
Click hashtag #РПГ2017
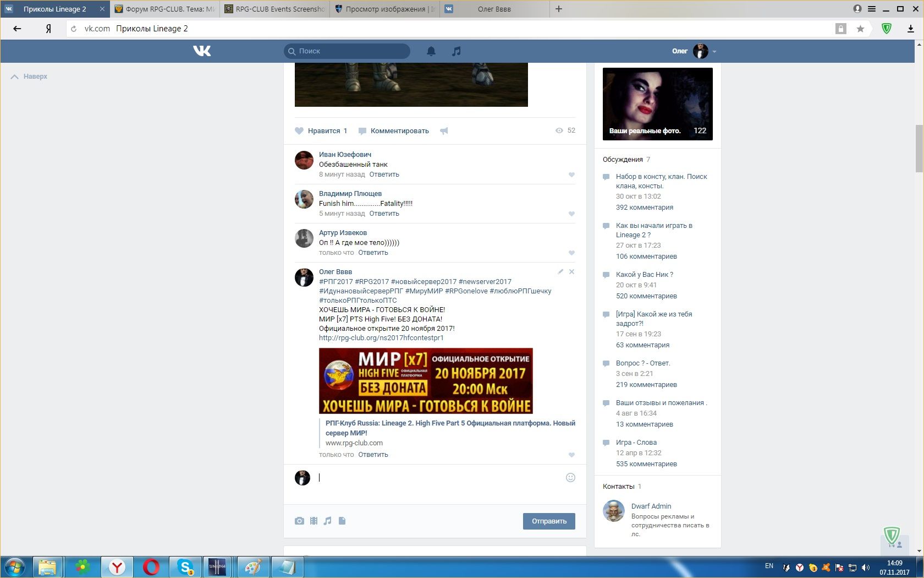pyautogui.click(x=335, y=282)
